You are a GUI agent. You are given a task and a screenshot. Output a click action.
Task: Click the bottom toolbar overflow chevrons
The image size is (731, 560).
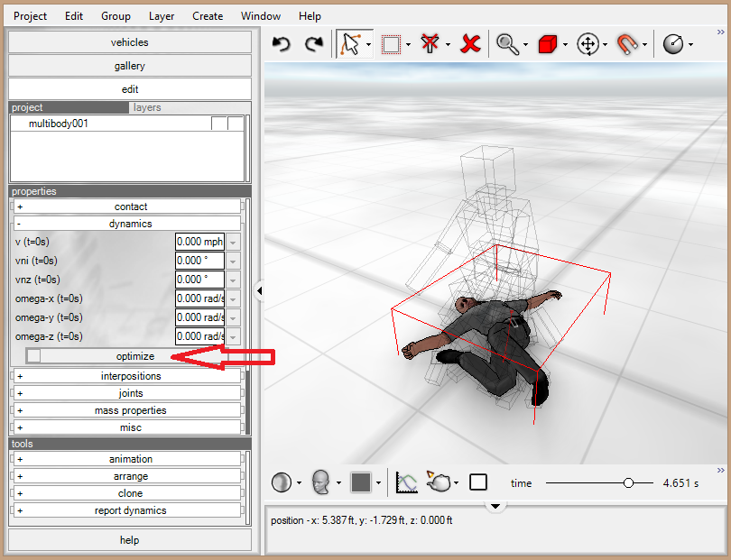coord(721,471)
